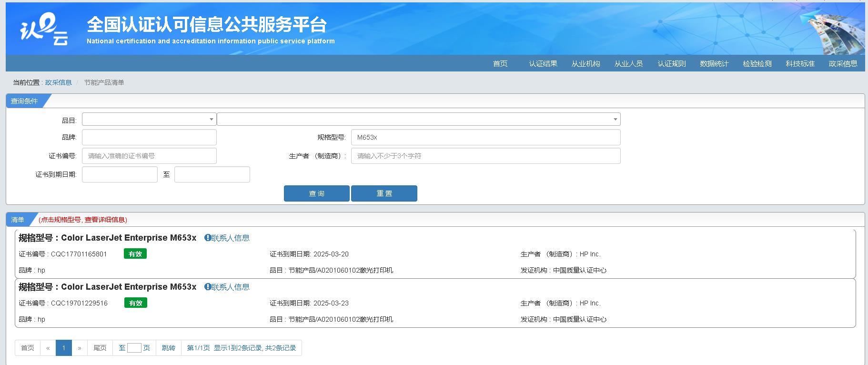Image resolution: width=868 pixels, height=365 pixels.
Task: Click 节能产品清单 breadcrumb text
Action: tap(104, 82)
